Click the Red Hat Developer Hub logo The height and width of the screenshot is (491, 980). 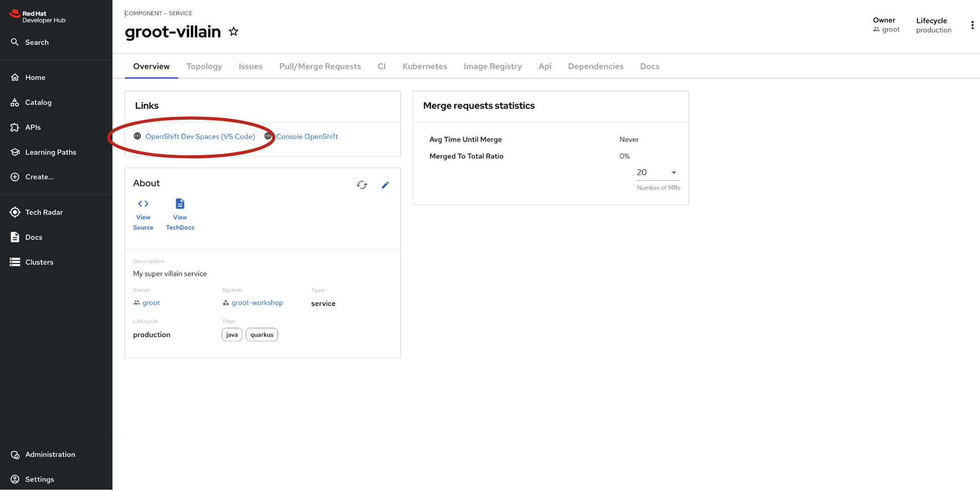click(x=38, y=17)
